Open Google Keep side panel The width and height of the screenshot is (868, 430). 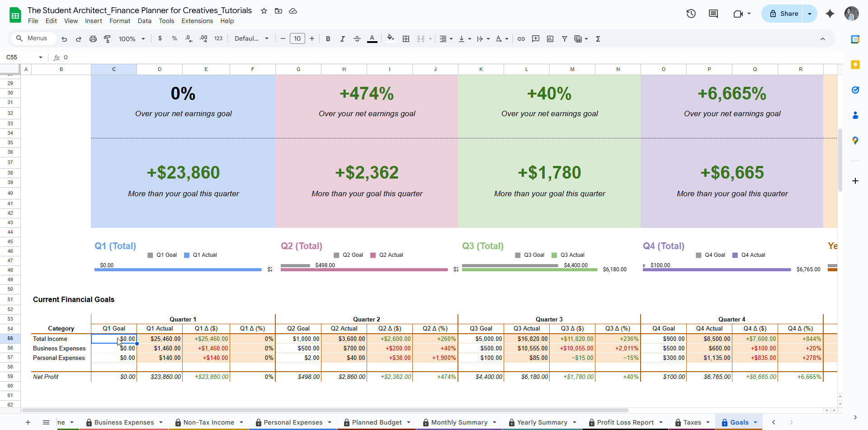pos(855,65)
